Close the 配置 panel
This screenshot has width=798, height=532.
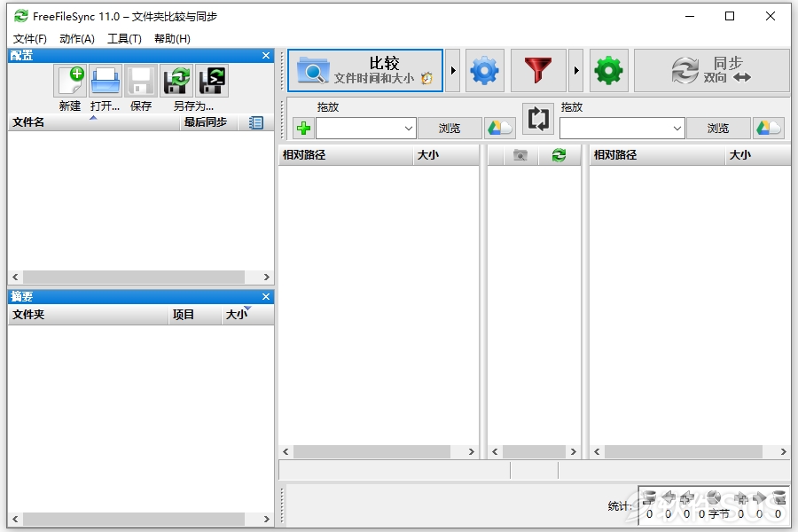click(266, 56)
